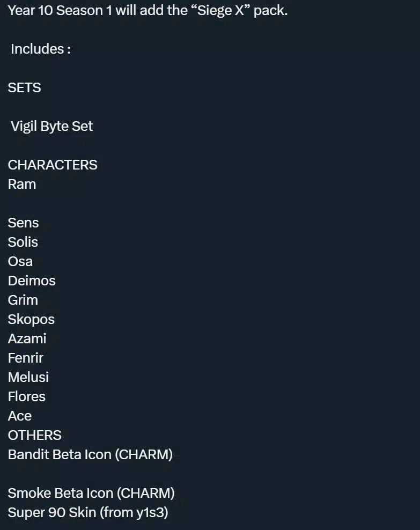The image size is (420, 530).
Task: Click on Skopos in the list
Action: tap(31, 319)
